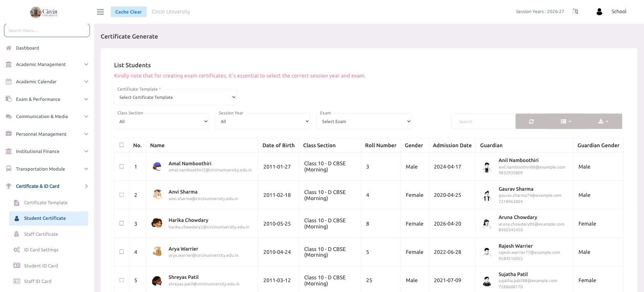Click the Communication & Media chat icon
The height and width of the screenshot is (292, 644).
tap(9, 116)
